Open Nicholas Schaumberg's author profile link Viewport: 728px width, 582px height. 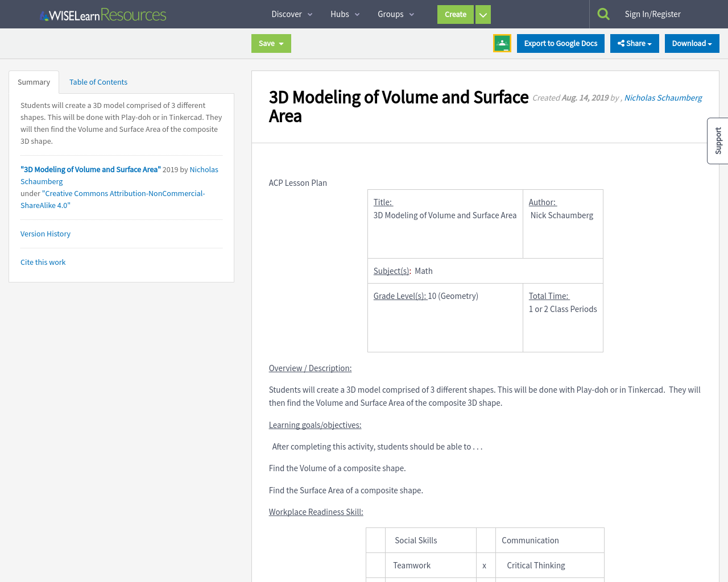[663, 97]
